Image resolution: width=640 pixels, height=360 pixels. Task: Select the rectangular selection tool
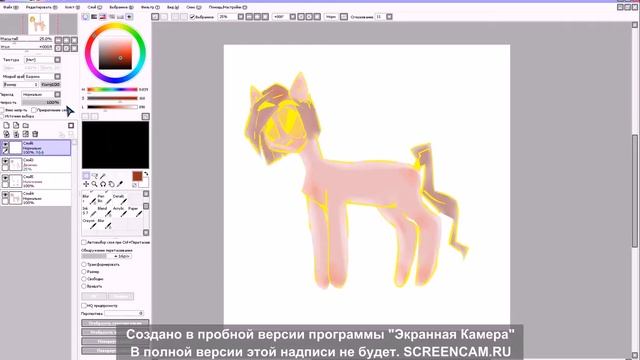coord(86,176)
